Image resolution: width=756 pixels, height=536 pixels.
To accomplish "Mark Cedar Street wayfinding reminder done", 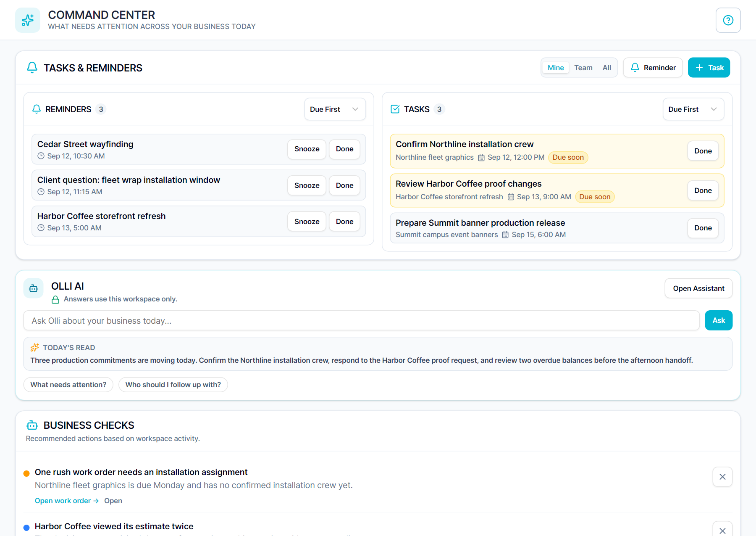I will click(x=344, y=149).
